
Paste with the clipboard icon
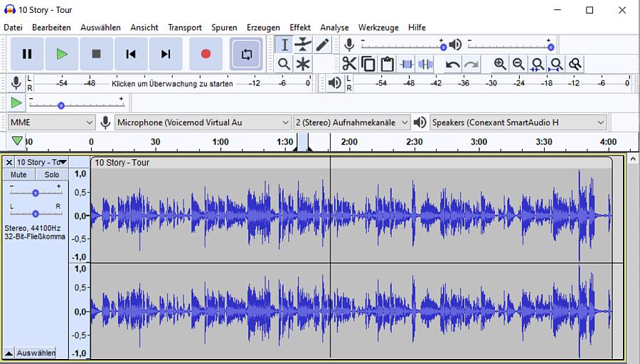[x=387, y=64]
